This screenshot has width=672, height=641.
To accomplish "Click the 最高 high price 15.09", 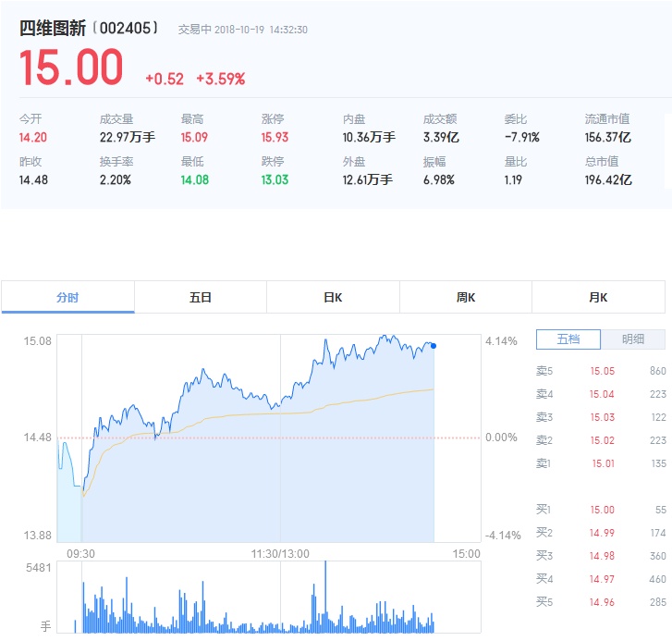I will coord(194,138).
